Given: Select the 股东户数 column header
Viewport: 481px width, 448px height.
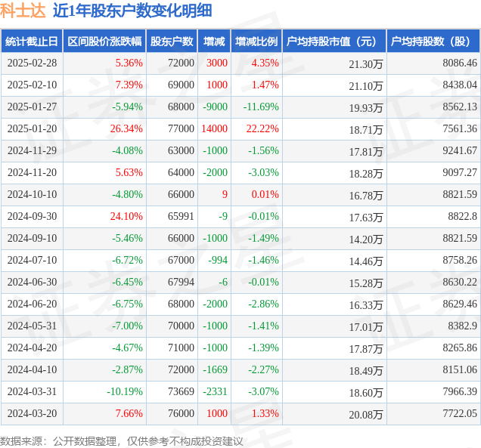Looking at the screenshot, I should (172, 41).
